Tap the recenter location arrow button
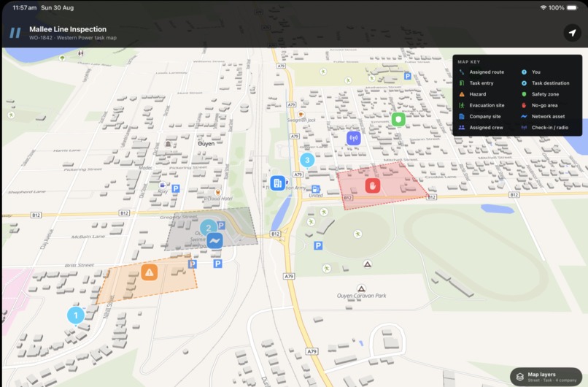This screenshot has width=588, height=387. (x=572, y=33)
